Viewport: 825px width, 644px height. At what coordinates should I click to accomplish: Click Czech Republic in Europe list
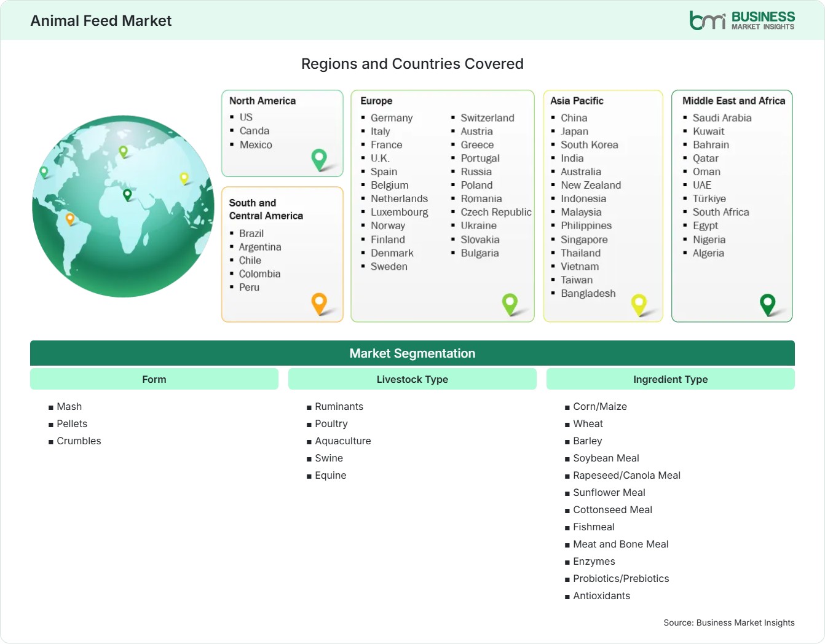[x=496, y=213]
